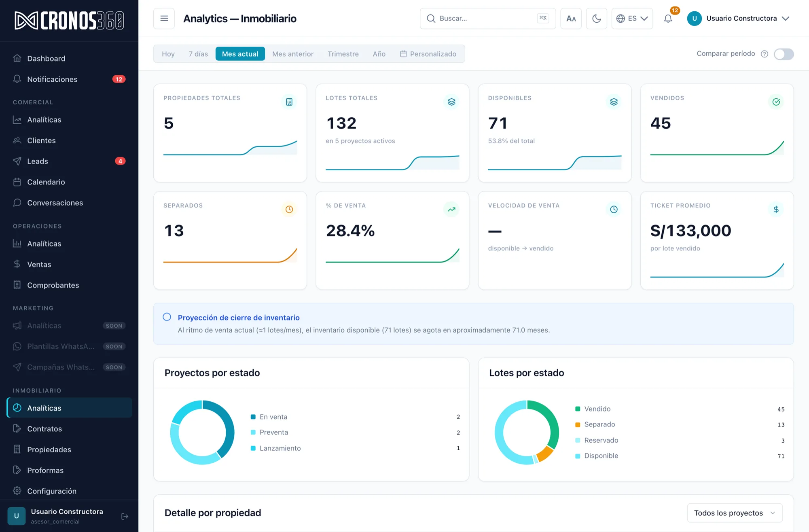Viewport: 809px width, 532px height.
Task: Toggle dark mode with the moon icon
Action: [x=596, y=19]
